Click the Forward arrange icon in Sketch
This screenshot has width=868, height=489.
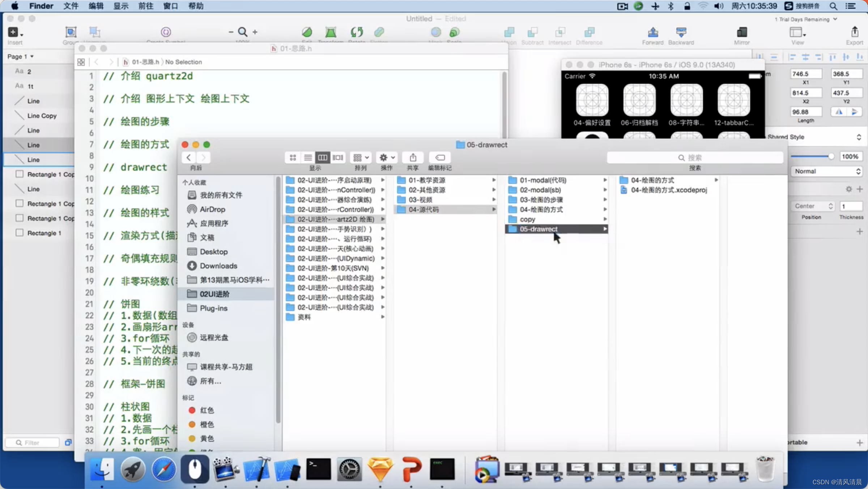pos(653,32)
